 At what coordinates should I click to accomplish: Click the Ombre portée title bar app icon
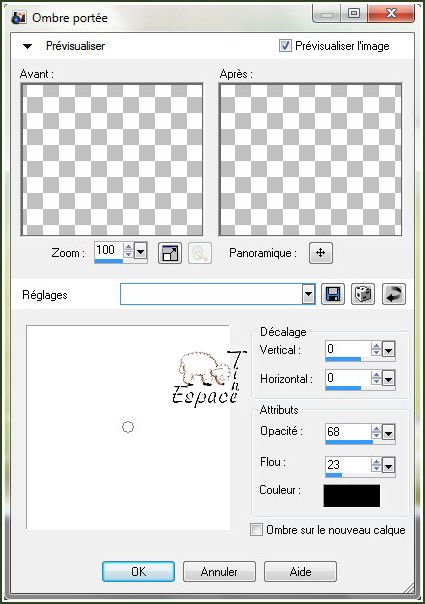(19, 17)
